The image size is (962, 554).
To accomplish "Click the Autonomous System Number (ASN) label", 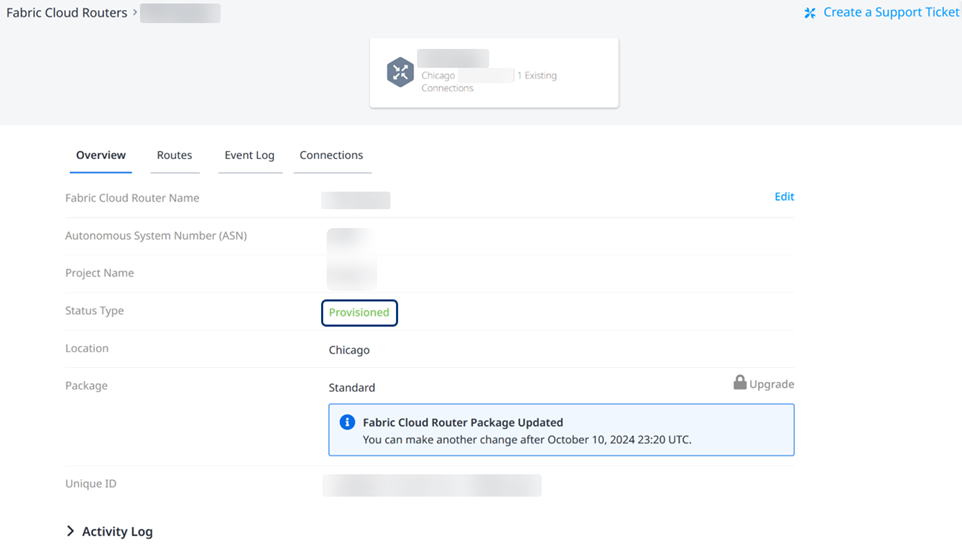I will 156,236.
